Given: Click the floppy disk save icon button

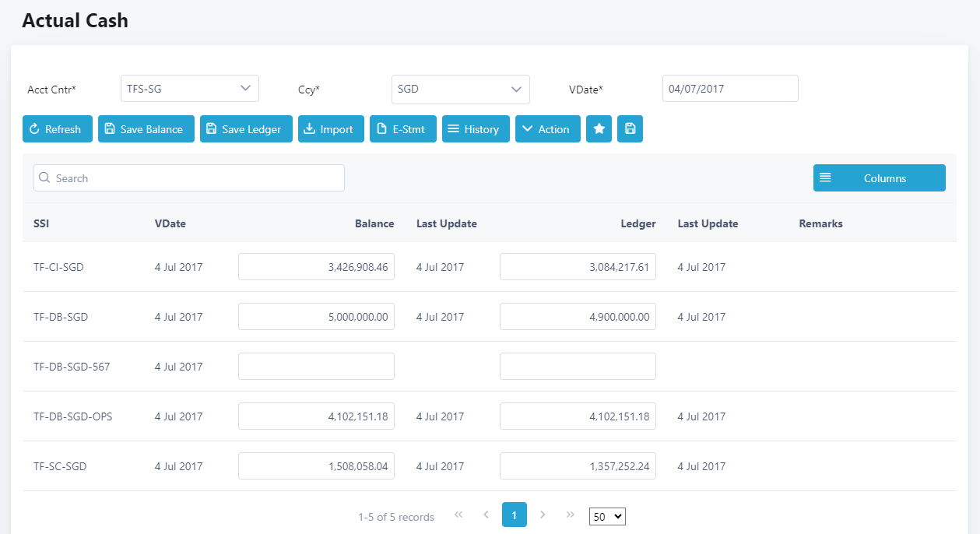Looking at the screenshot, I should [630, 129].
